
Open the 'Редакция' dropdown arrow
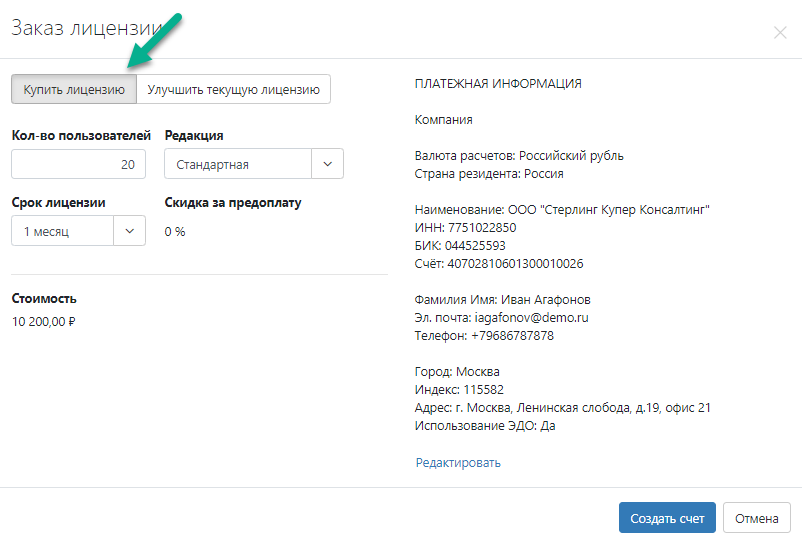(327, 164)
